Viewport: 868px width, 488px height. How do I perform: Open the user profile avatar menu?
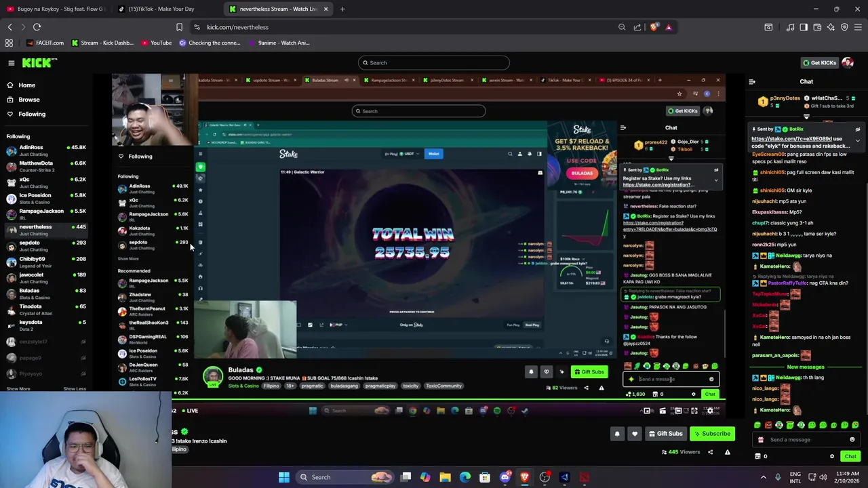[848, 63]
